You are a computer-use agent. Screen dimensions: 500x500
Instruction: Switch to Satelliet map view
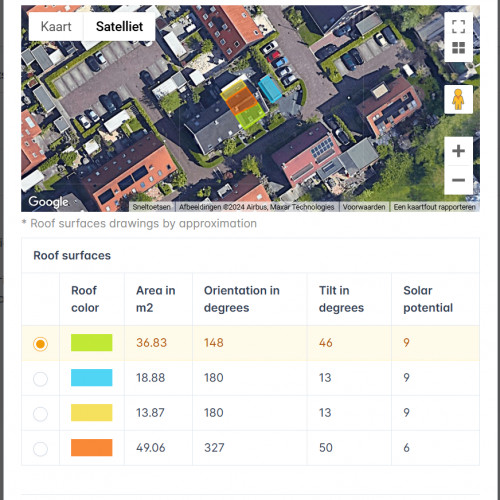[119, 27]
